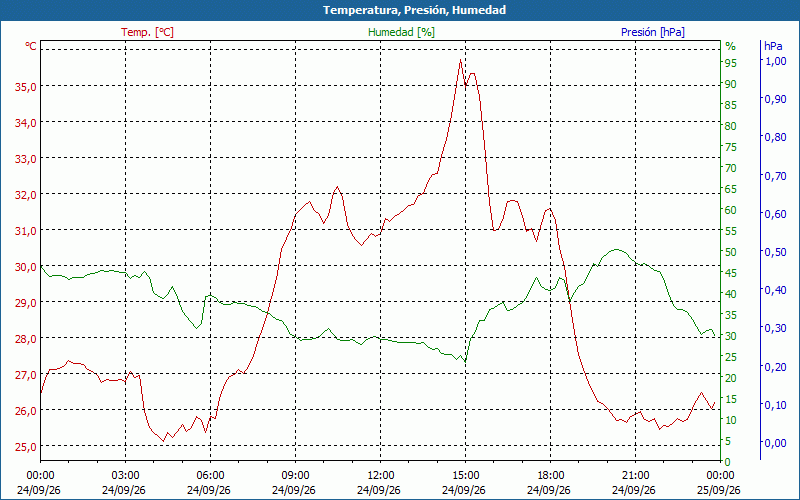The height and width of the screenshot is (500, 800).
Task: Click pressure axis value '0,40'
Action: click(775, 290)
